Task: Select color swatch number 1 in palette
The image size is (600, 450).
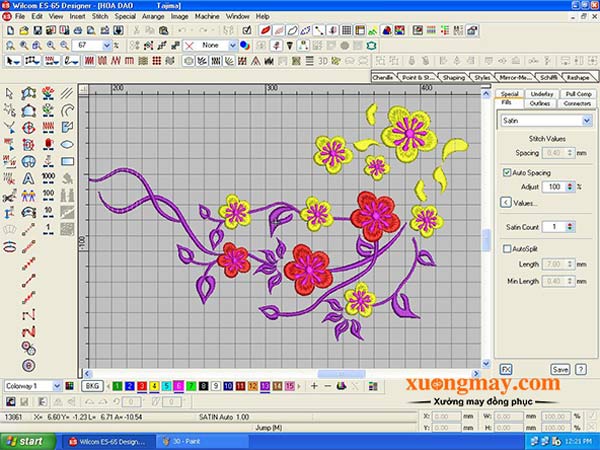Action: (x=117, y=385)
